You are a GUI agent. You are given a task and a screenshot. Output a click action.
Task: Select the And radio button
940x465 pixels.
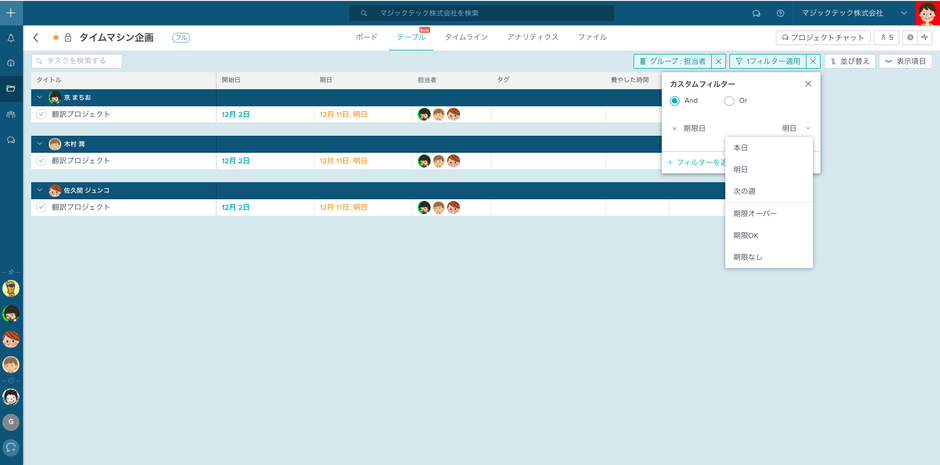675,101
